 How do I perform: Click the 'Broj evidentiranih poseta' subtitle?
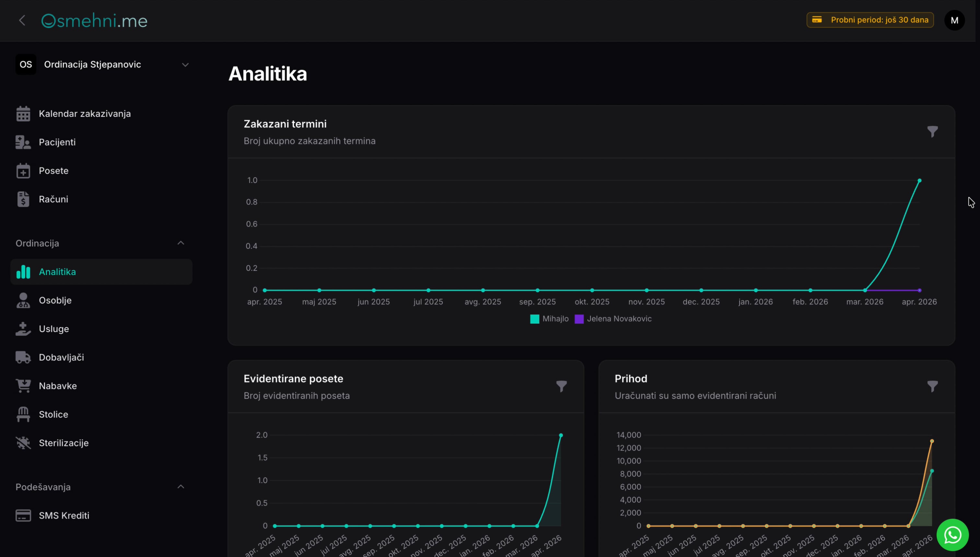(297, 396)
